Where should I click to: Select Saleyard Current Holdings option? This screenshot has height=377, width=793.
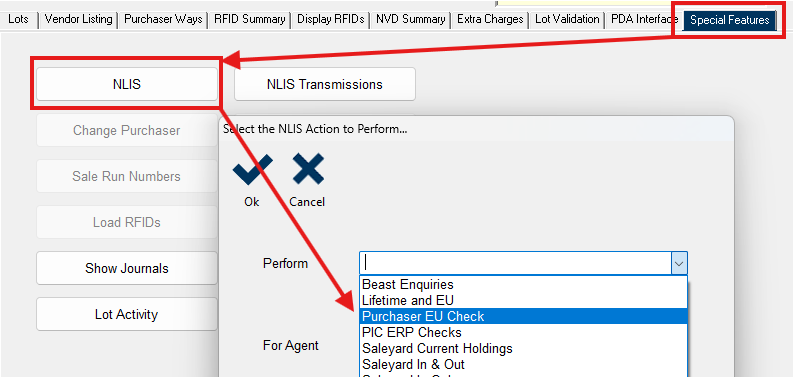[523, 349]
